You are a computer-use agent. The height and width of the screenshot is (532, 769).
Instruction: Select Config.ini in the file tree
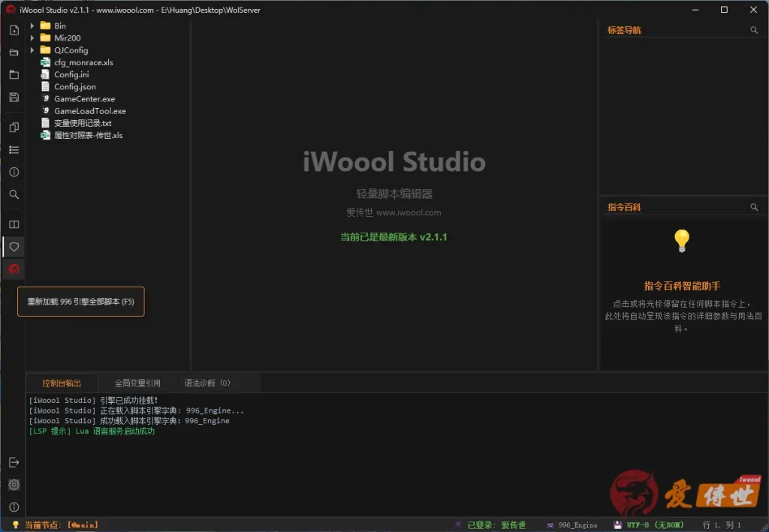tap(71, 74)
